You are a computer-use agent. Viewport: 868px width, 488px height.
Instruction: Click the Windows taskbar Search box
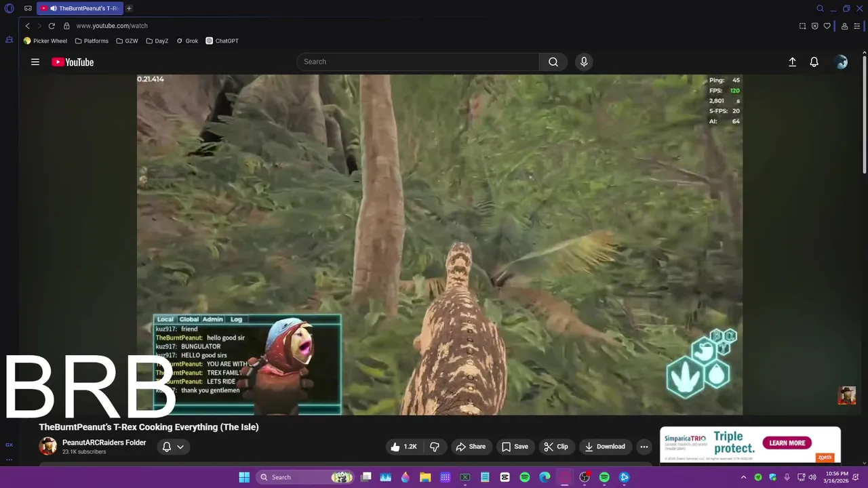tap(307, 477)
